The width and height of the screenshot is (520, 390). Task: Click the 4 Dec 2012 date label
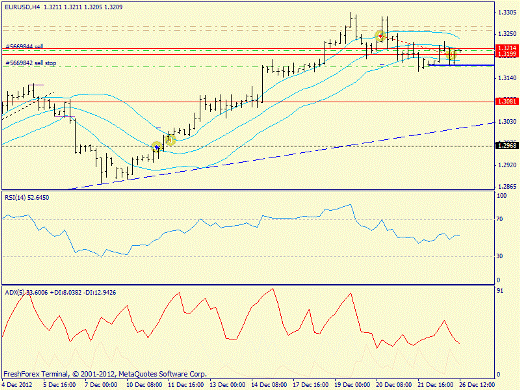point(17,385)
